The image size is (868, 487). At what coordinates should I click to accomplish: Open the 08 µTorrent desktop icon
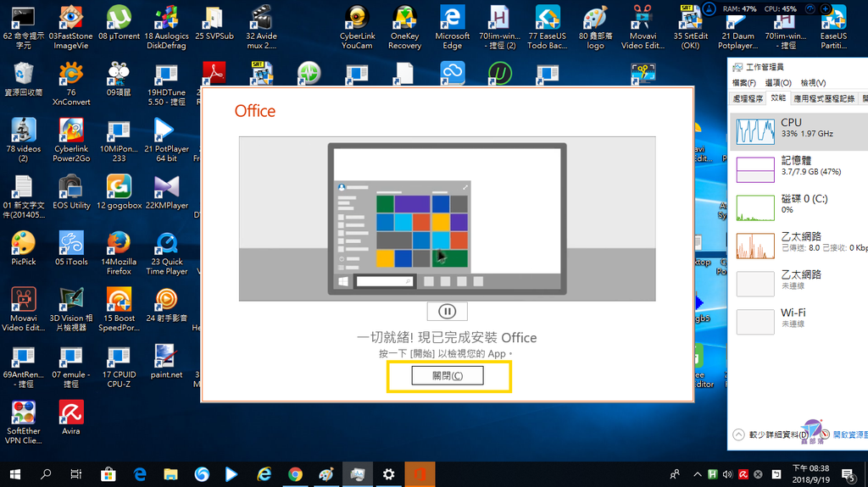119,23
